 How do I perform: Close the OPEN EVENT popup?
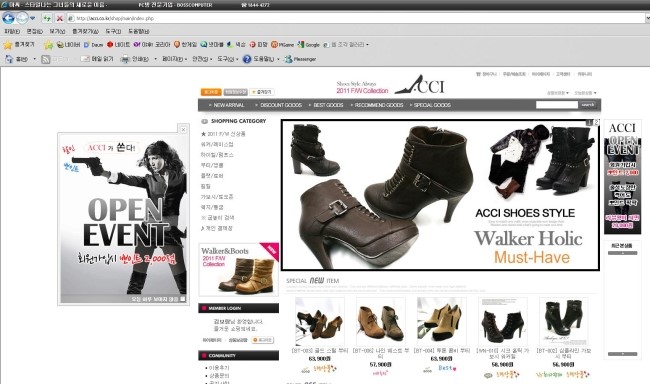tap(183, 129)
